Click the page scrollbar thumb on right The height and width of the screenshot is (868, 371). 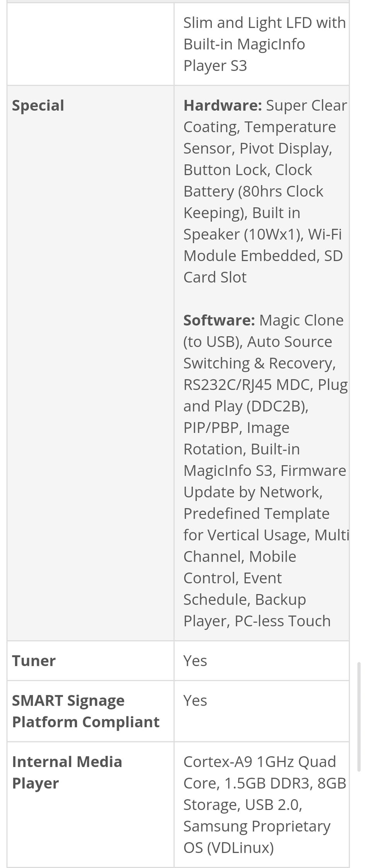pos(359,717)
